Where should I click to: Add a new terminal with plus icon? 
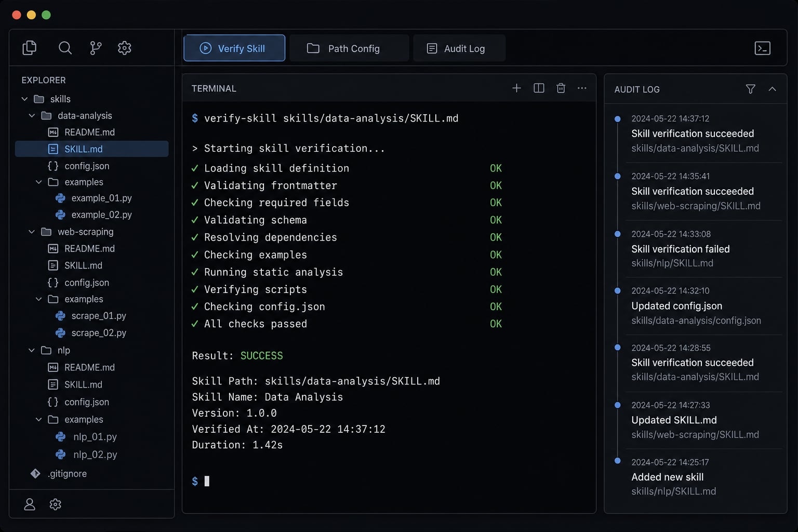coord(516,88)
